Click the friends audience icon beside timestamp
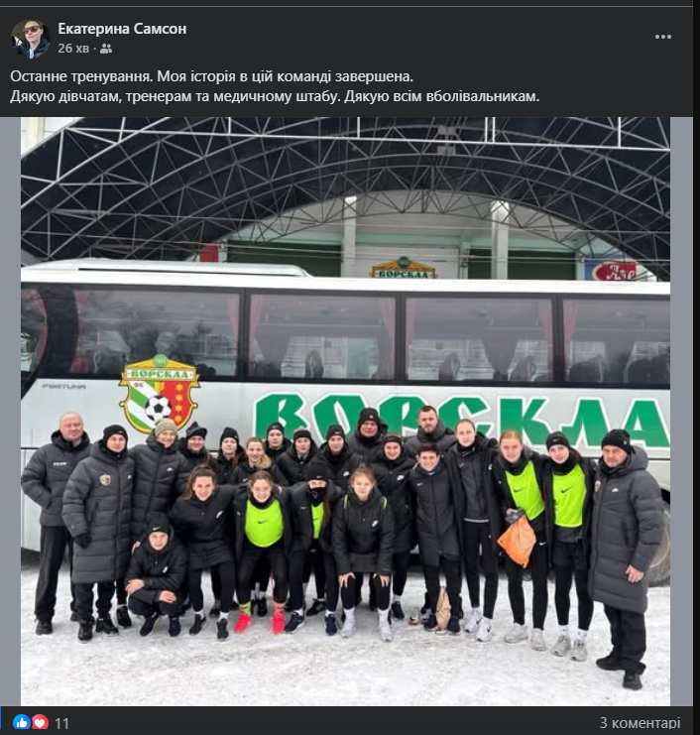The width and height of the screenshot is (700, 735). pos(106,49)
